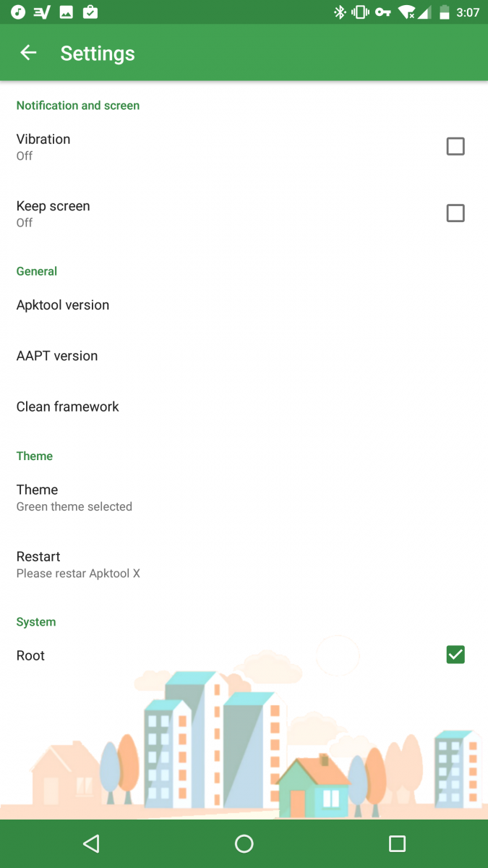Tap Restart to restart Apktool X
Screen dimensions: 488x868
[38, 556]
